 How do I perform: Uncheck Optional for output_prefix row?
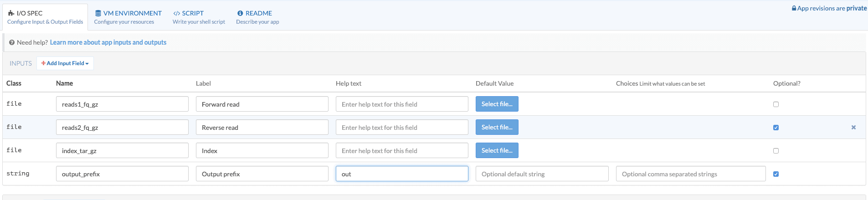[776, 174]
